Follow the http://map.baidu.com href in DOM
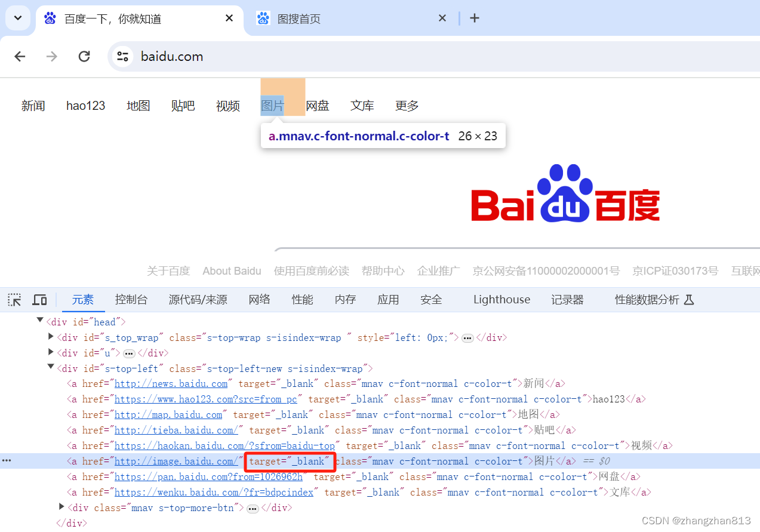760x532 pixels. tap(168, 415)
